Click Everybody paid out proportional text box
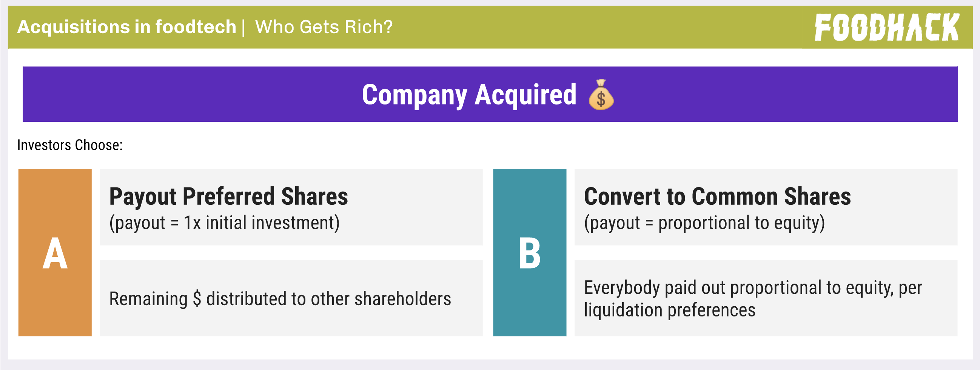 [x=766, y=298]
